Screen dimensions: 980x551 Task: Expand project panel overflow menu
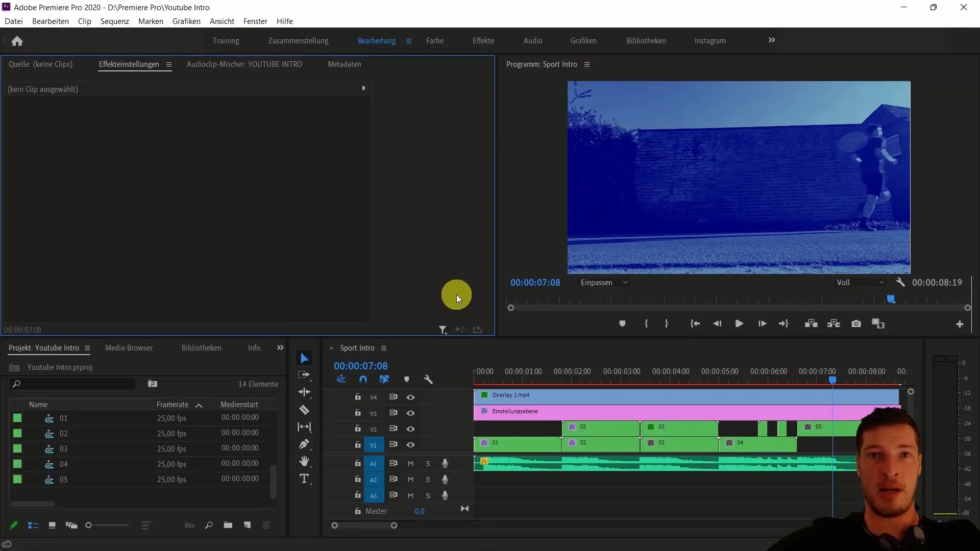click(x=280, y=348)
